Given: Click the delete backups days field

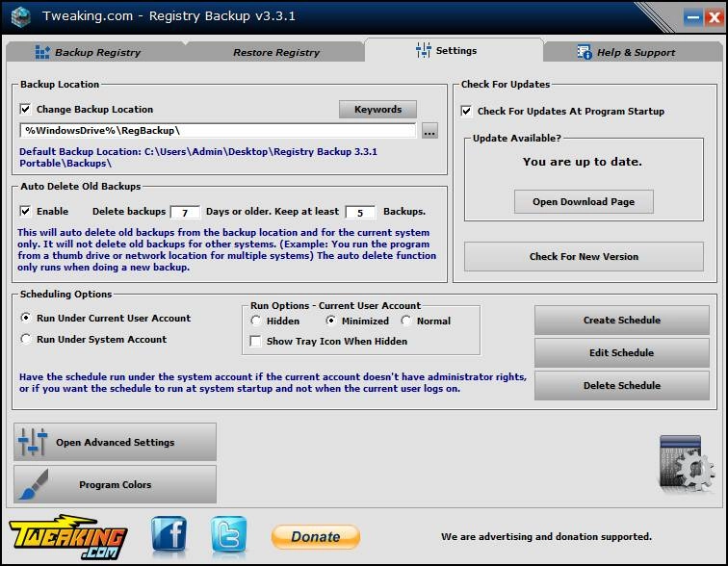Looking at the screenshot, I should coord(185,212).
